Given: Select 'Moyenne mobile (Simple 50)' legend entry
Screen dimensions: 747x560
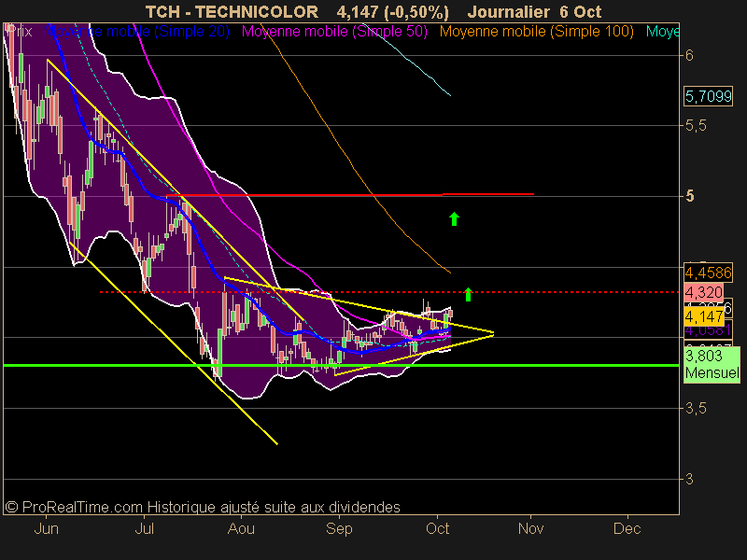Looking at the screenshot, I should pyautogui.click(x=334, y=32).
